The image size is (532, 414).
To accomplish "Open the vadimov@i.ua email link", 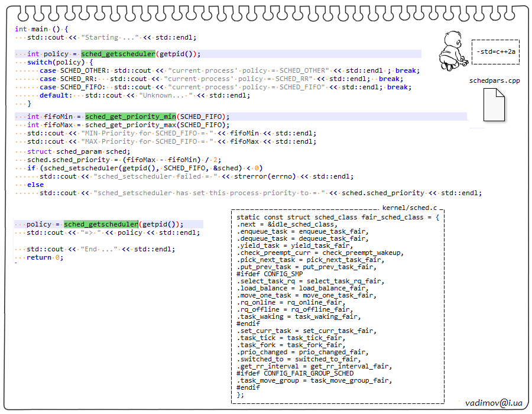I will [494, 403].
